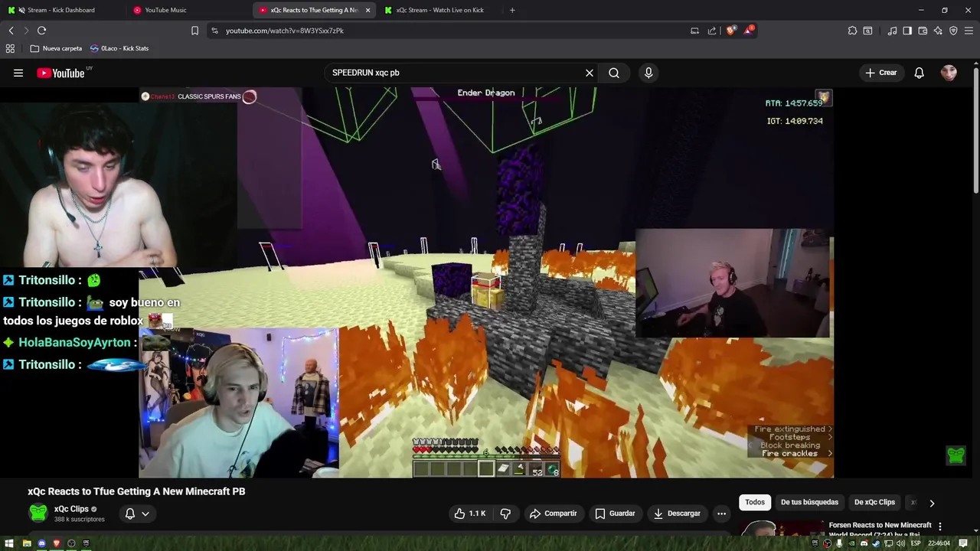Open YouTube notifications bell
The height and width of the screenshot is (551, 980).
pos(919,73)
